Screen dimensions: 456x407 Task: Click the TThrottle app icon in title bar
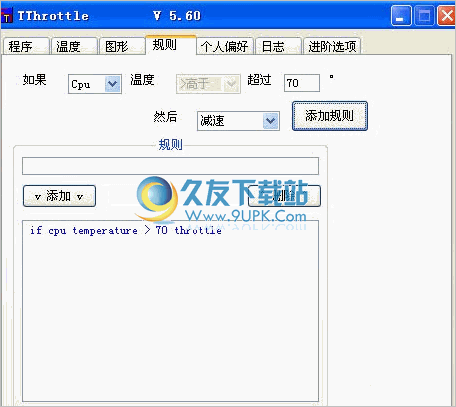[7, 16]
